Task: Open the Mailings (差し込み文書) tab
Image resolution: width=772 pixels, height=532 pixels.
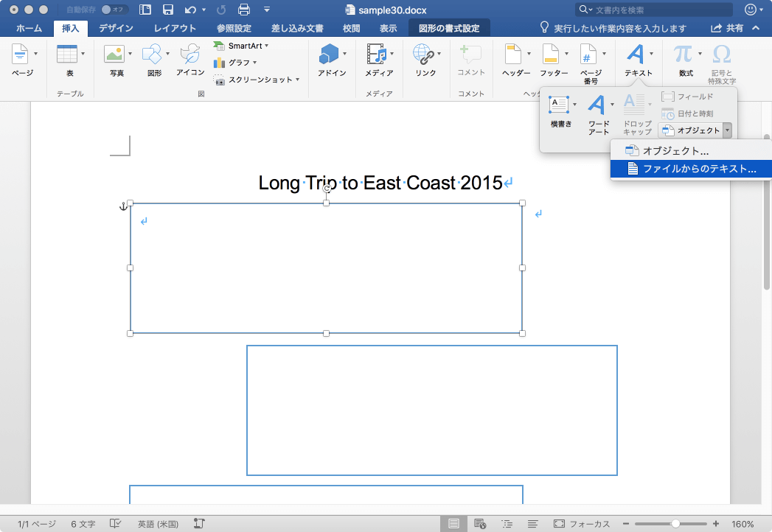Action: (297, 29)
